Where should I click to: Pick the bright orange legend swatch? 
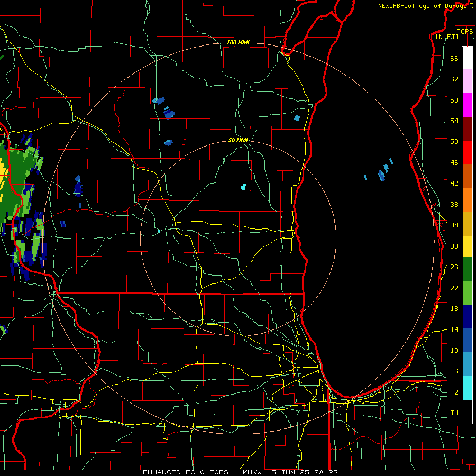click(467, 200)
